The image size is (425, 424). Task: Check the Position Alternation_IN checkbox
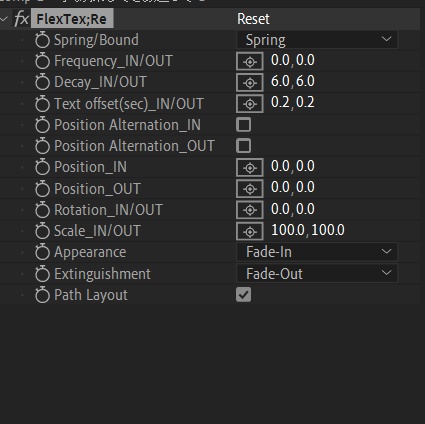pos(244,125)
